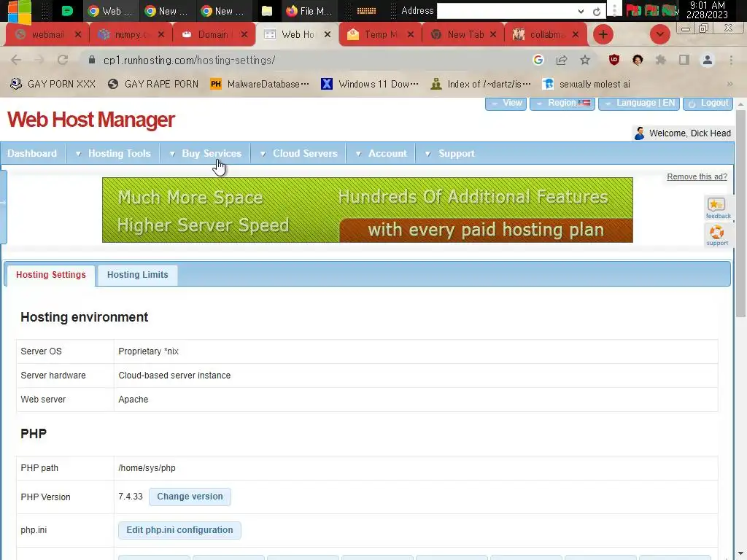Open the feedback side icon
The height and width of the screenshot is (560, 747).
coord(718,208)
